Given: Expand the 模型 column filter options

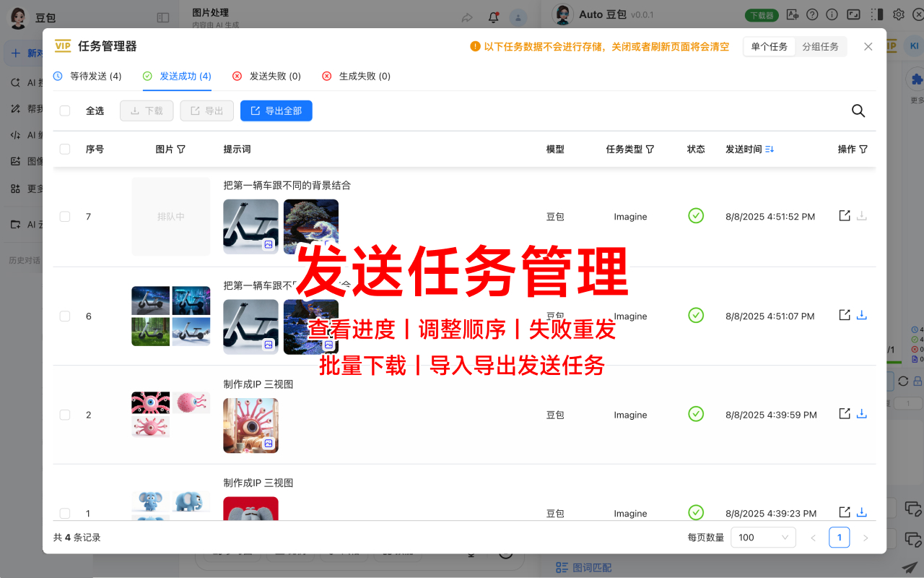Looking at the screenshot, I should click(555, 149).
